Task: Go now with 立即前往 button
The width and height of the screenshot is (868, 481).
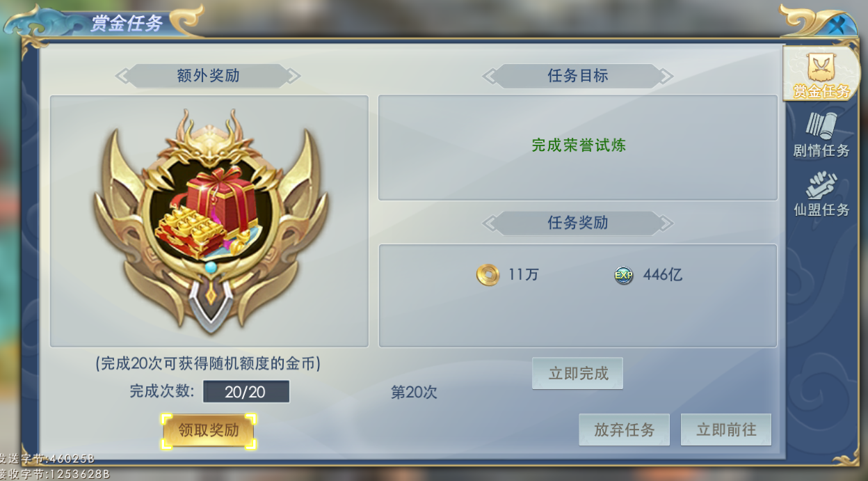Action: (726, 429)
